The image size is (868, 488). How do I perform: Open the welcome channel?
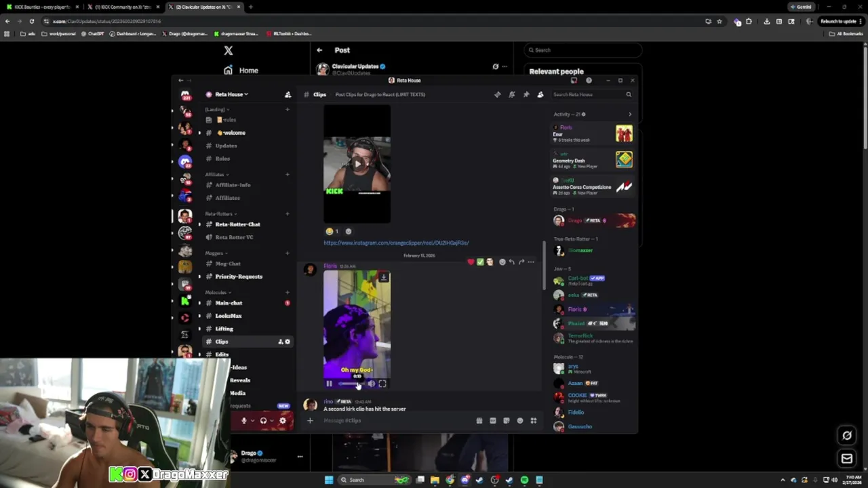pos(231,133)
